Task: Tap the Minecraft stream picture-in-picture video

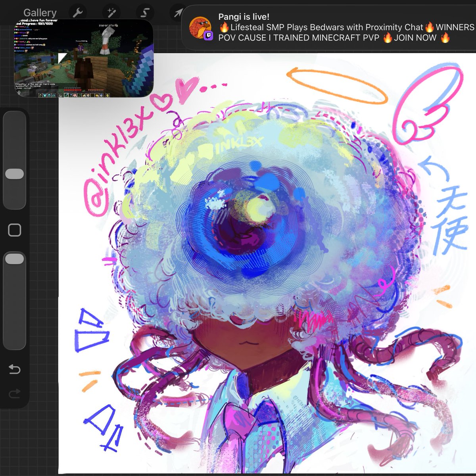Action: [84, 58]
